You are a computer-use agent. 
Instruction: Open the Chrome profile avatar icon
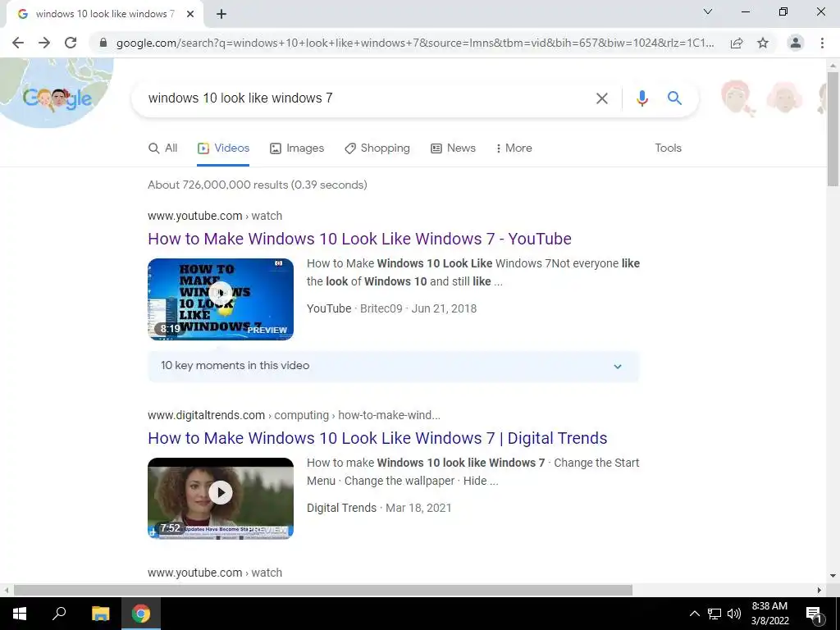coord(796,43)
